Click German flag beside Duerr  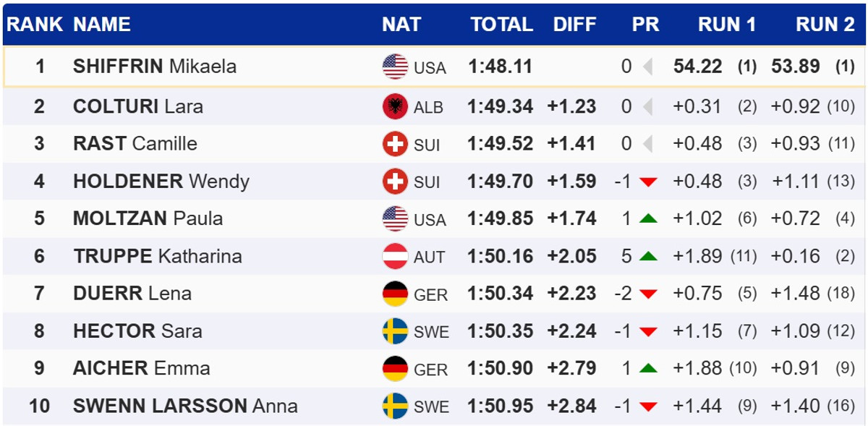tap(395, 294)
